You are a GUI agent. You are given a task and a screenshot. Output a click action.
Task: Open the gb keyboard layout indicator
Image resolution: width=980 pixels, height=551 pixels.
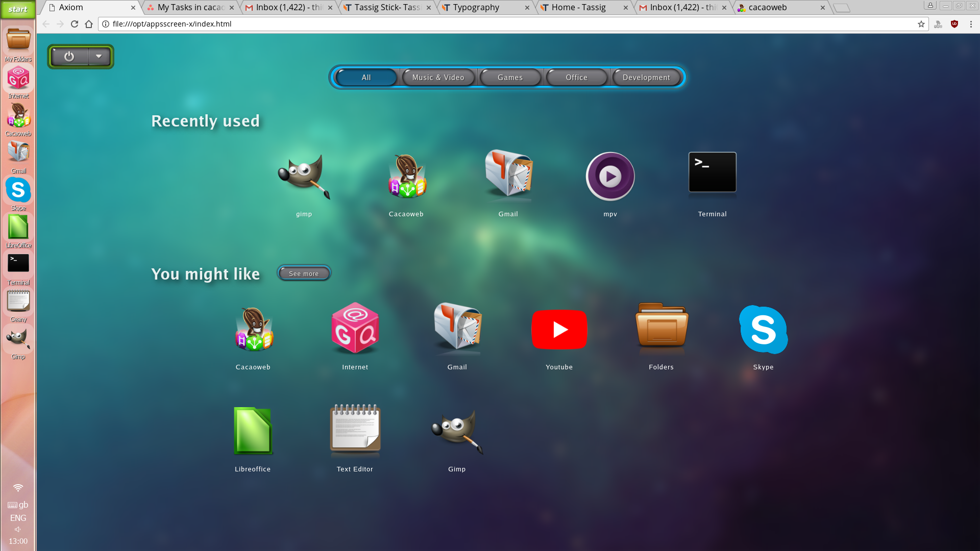[x=18, y=505]
